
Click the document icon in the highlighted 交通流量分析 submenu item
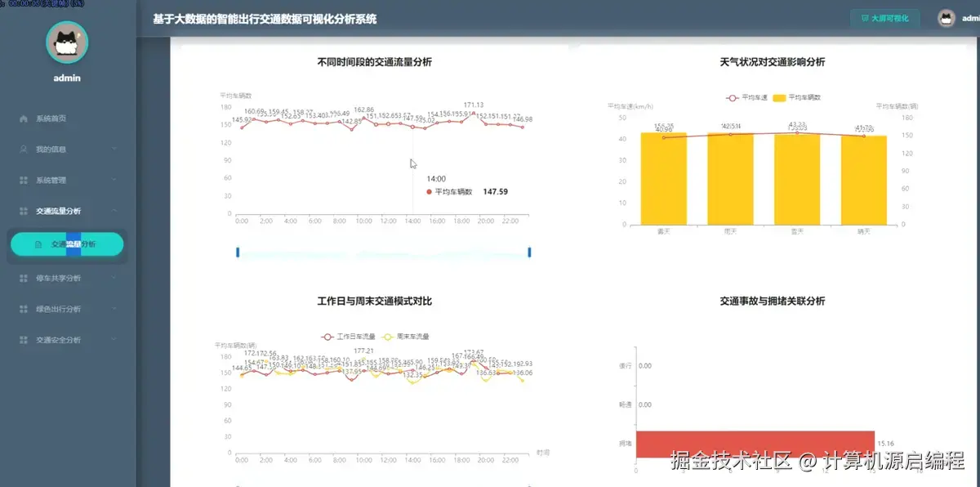click(x=38, y=244)
